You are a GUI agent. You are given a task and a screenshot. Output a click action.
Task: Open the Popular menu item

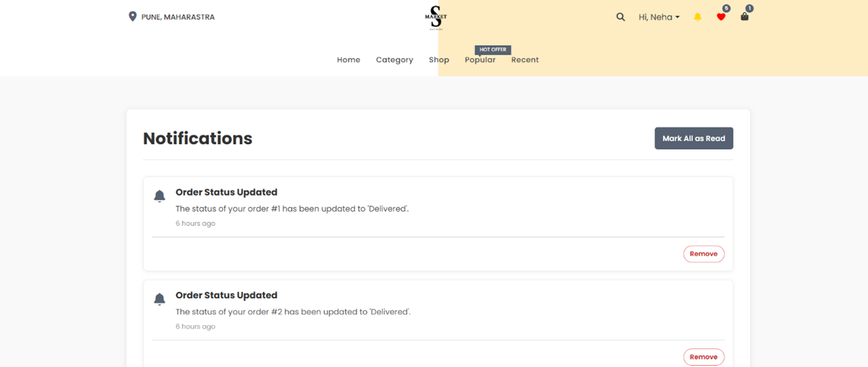pyautogui.click(x=480, y=60)
